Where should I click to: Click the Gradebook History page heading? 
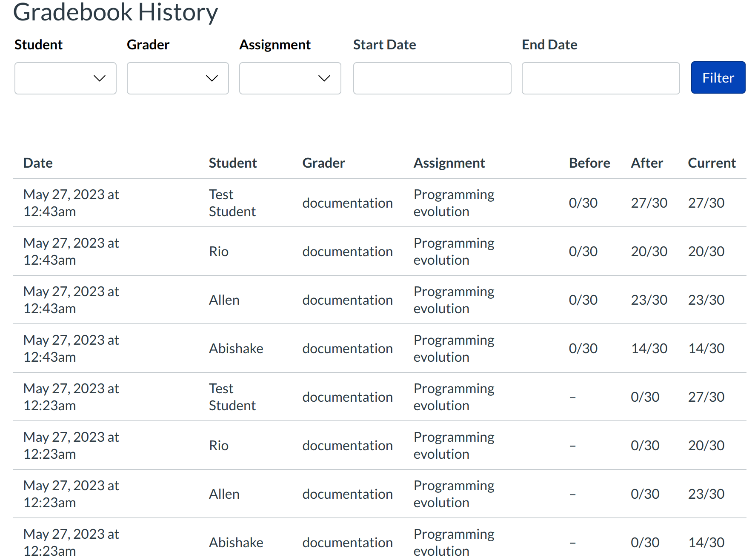(x=115, y=12)
